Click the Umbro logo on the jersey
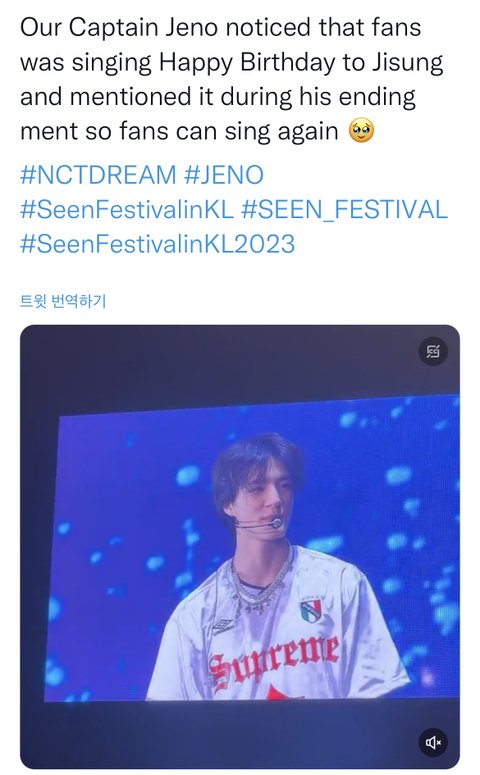The width and height of the screenshot is (480, 775). click(x=223, y=627)
